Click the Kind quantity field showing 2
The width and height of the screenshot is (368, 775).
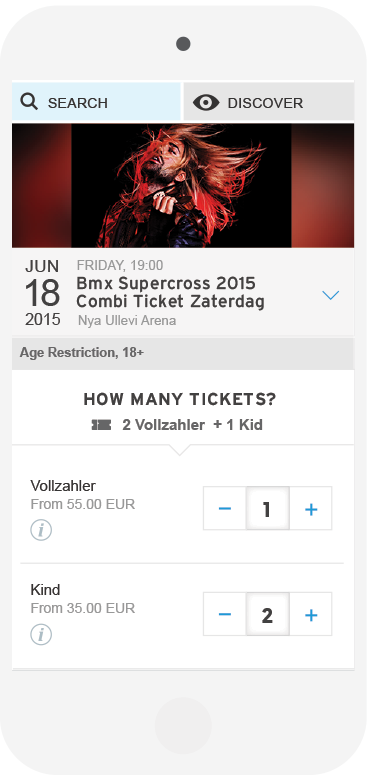click(x=267, y=614)
